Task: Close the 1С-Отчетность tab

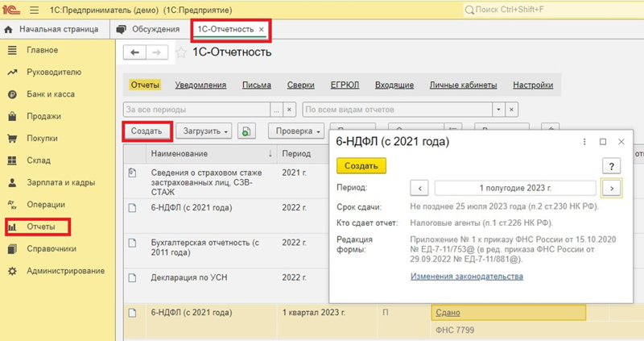Action: (x=261, y=30)
